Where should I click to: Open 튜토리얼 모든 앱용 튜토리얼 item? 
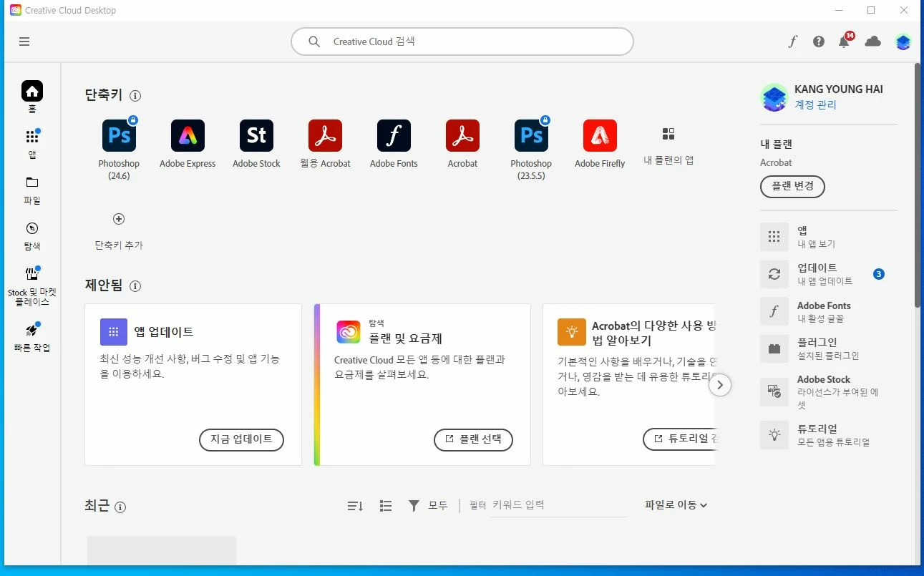pos(828,435)
